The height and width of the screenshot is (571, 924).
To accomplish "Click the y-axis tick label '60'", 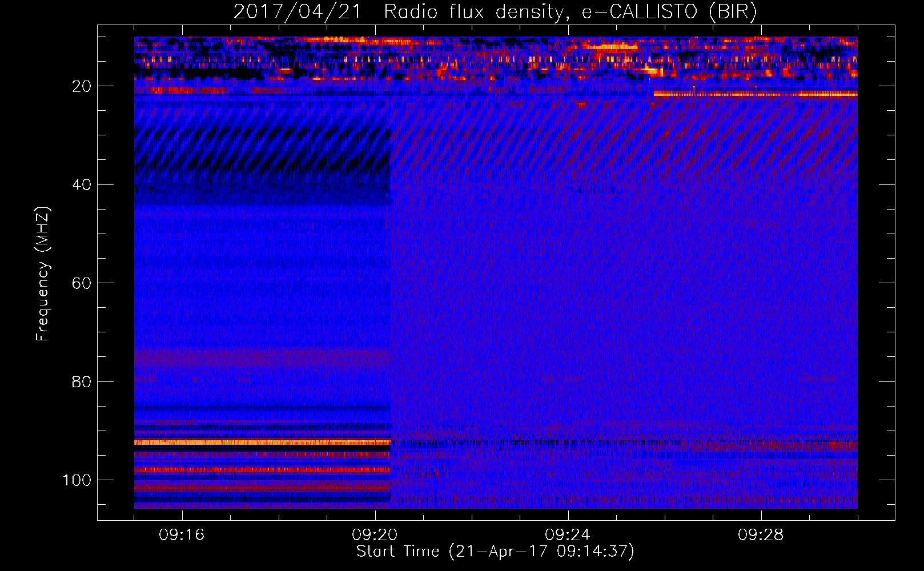I will tap(82, 283).
